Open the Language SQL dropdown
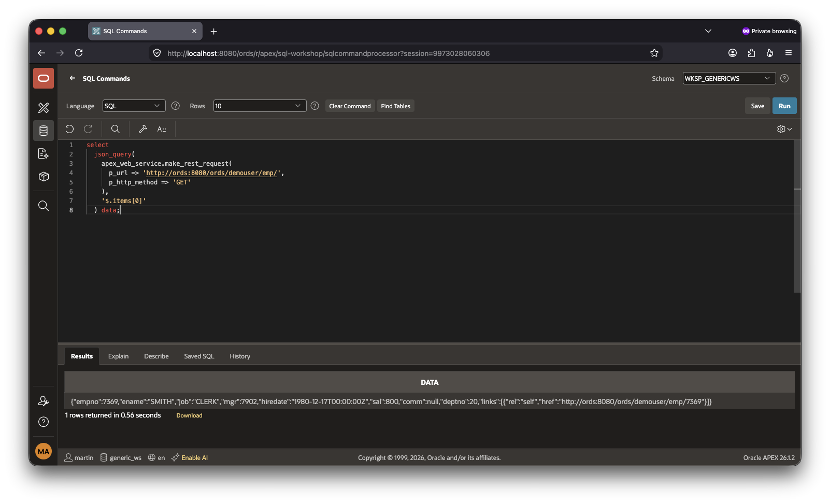This screenshot has width=830, height=504. (134, 106)
